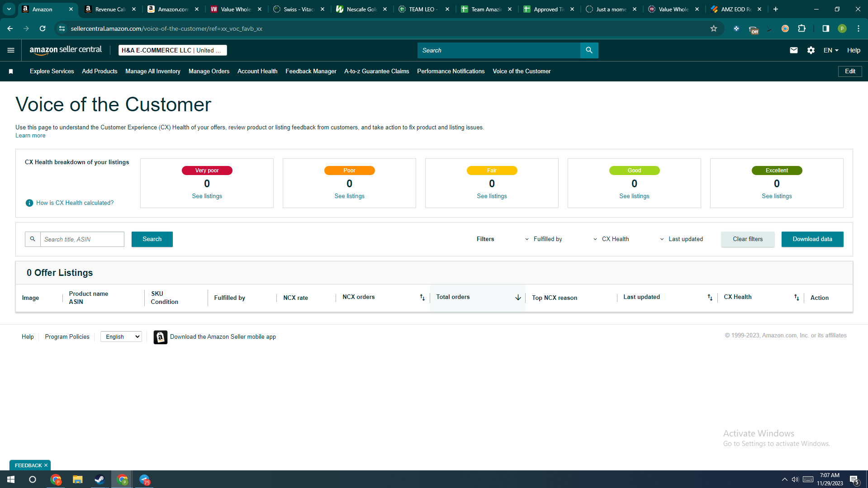This screenshot has width=868, height=488.
Task: Open the tab search dropdown arrow in Chrome
Action: tap(9, 9)
